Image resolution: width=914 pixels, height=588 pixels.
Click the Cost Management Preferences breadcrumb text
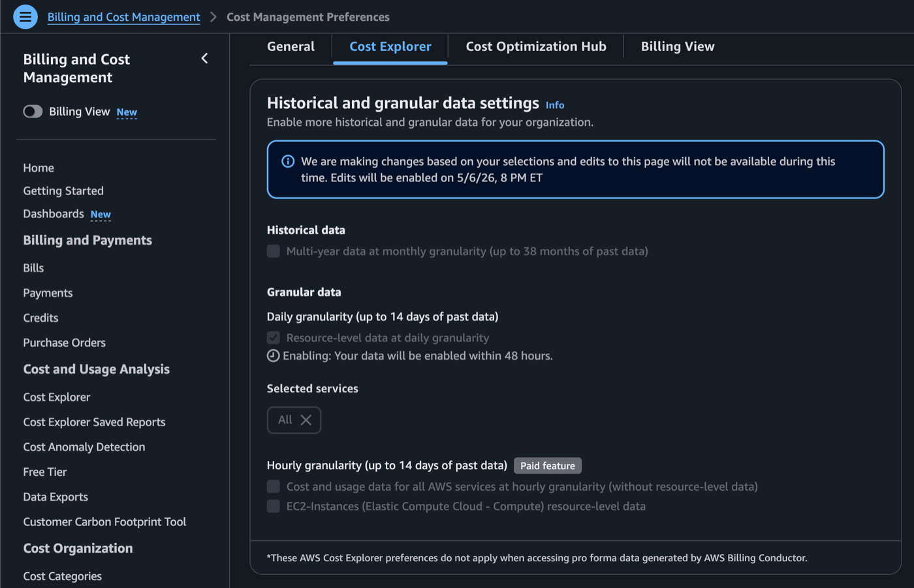coord(308,17)
